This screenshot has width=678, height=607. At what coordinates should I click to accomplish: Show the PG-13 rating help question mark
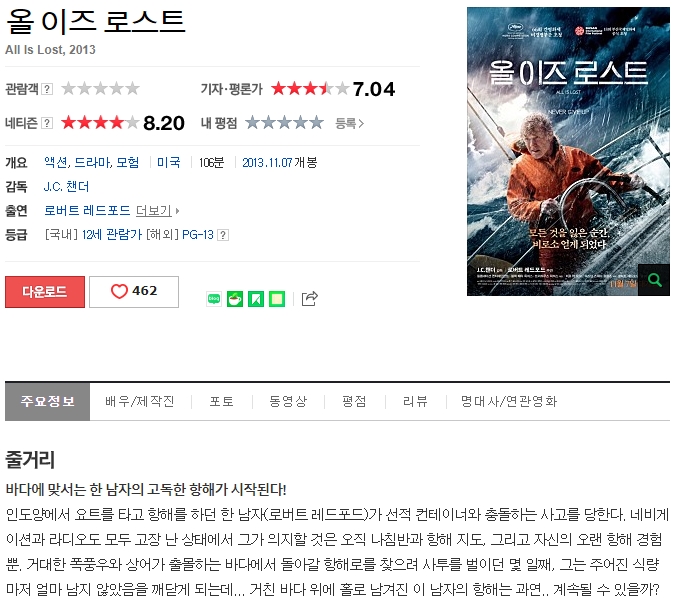[x=223, y=235]
